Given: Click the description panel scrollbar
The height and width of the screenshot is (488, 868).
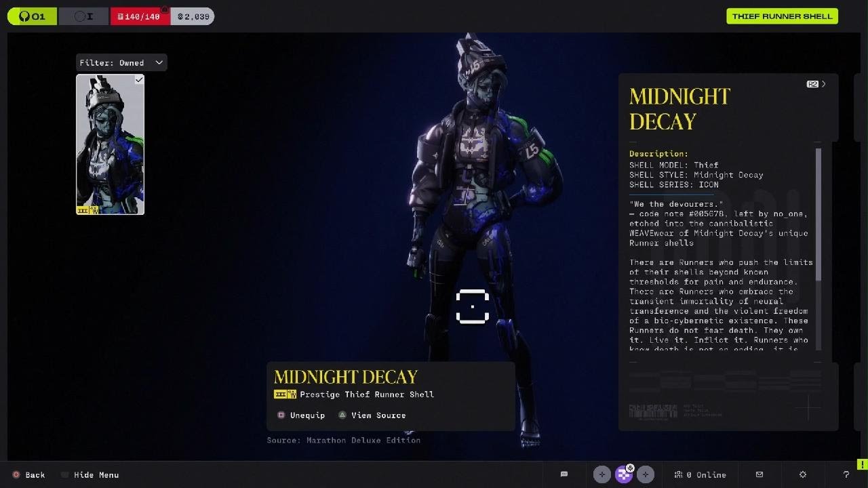Looking at the screenshot, I should coord(818,213).
